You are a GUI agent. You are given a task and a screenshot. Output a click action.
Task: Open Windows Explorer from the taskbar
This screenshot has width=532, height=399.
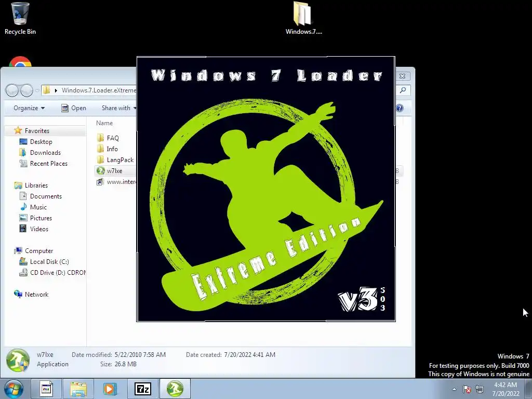coord(78,389)
